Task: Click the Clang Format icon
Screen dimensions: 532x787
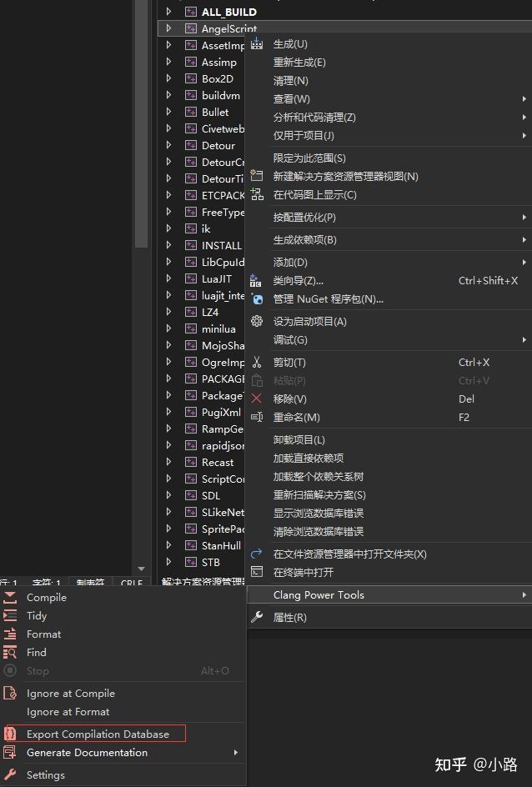Action: coord(10,634)
